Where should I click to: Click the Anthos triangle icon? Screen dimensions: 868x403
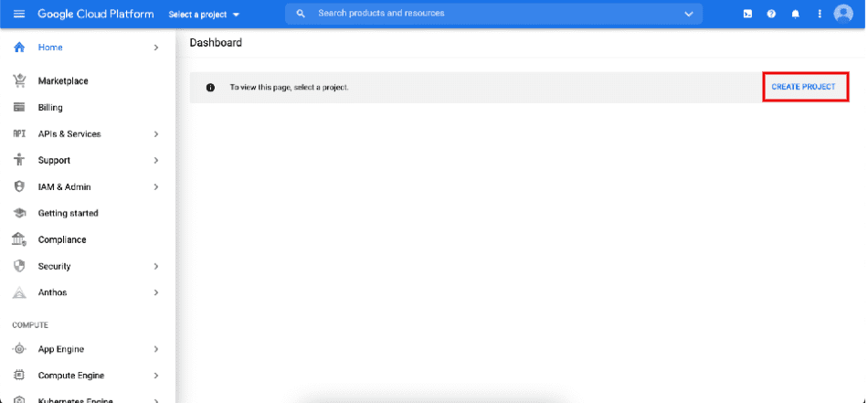click(19, 292)
